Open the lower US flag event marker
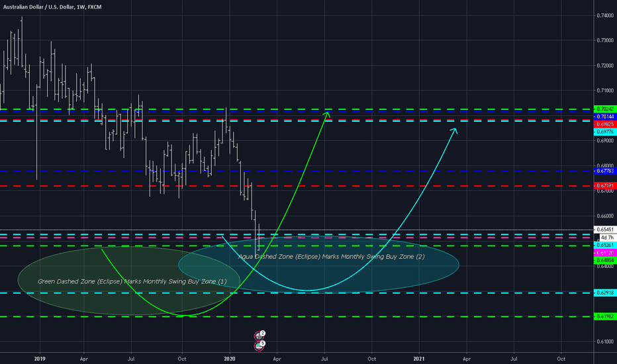617x364 pixels. [260, 346]
